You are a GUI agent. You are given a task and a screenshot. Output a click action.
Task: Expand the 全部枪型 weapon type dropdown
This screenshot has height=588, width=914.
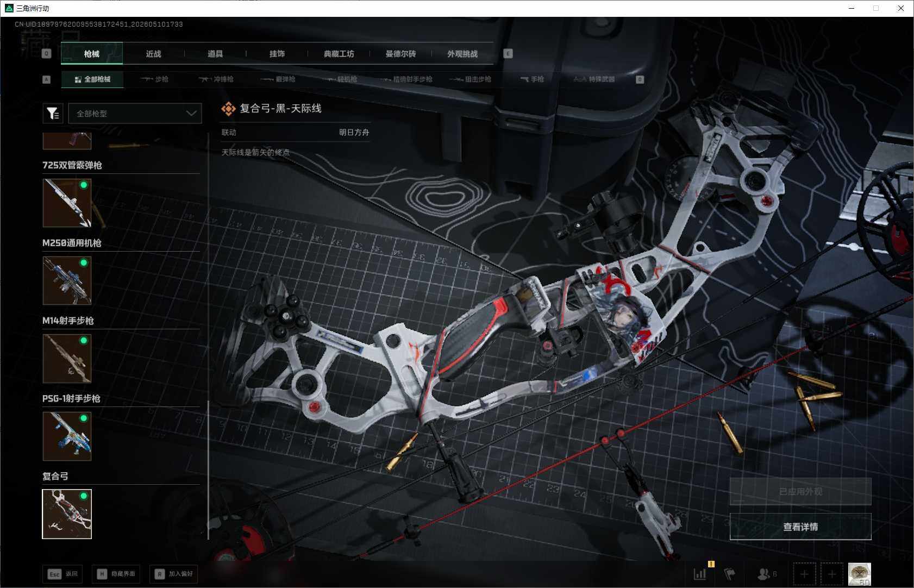coord(135,113)
